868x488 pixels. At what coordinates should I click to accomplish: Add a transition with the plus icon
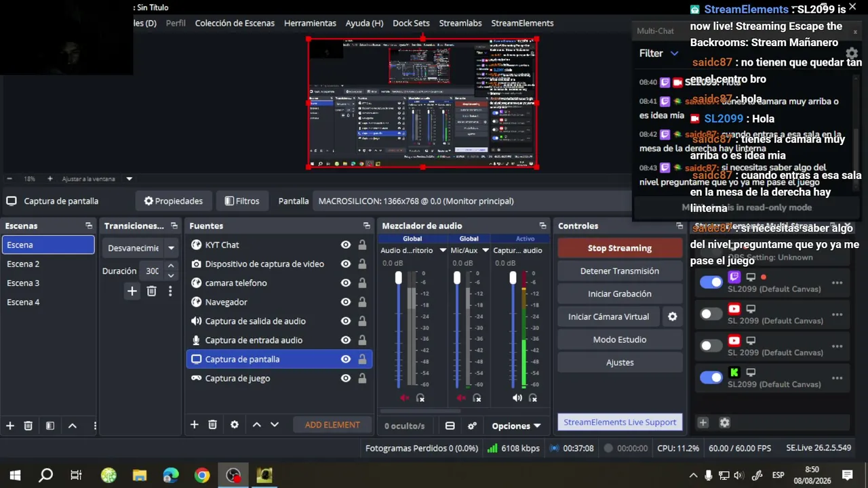pyautogui.click(x=132, y=291)
